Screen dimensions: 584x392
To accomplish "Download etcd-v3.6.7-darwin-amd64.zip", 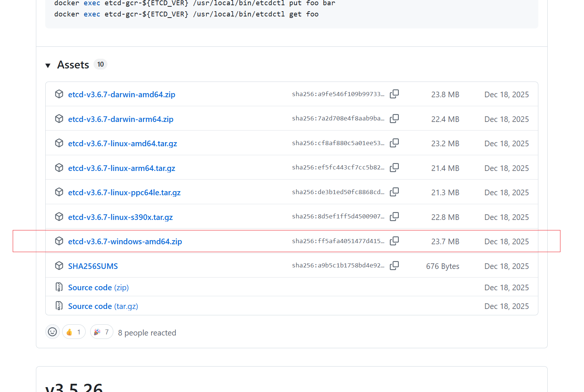I will [x=122, y=95].
